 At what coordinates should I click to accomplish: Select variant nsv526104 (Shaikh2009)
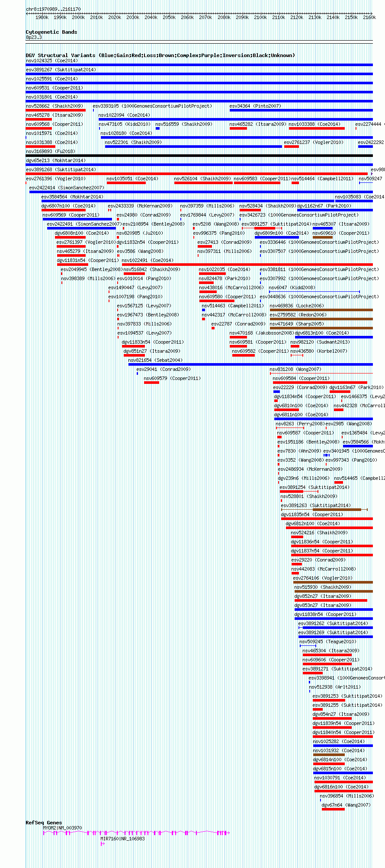pos(203,179)
